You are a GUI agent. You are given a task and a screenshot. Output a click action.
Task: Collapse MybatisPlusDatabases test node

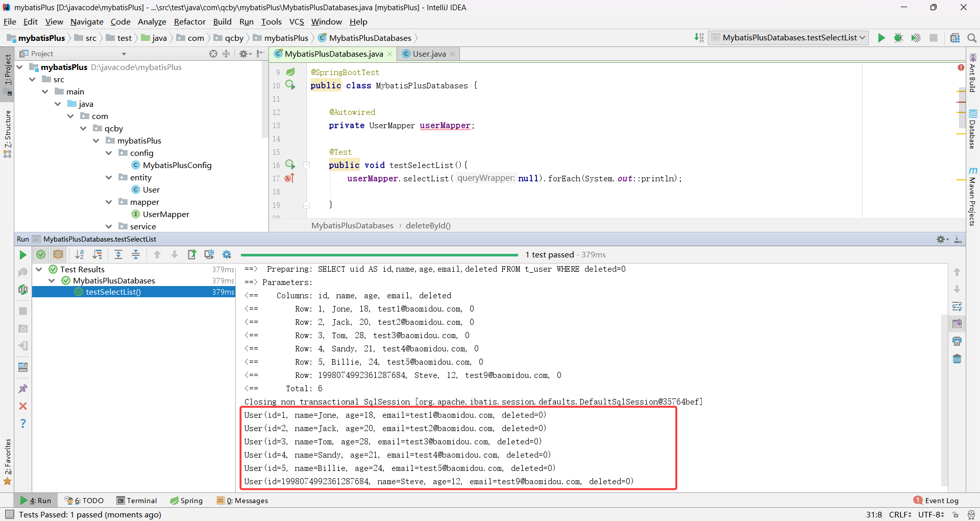tap(52, 280)
